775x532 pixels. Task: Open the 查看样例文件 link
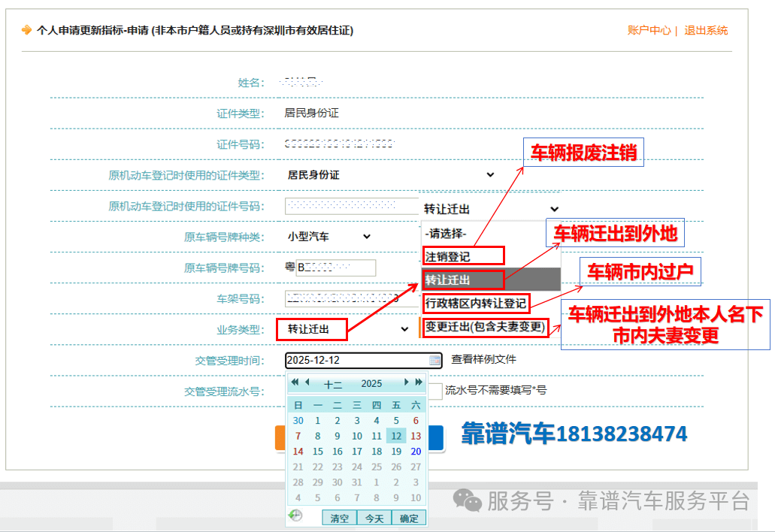click(483, 360)
